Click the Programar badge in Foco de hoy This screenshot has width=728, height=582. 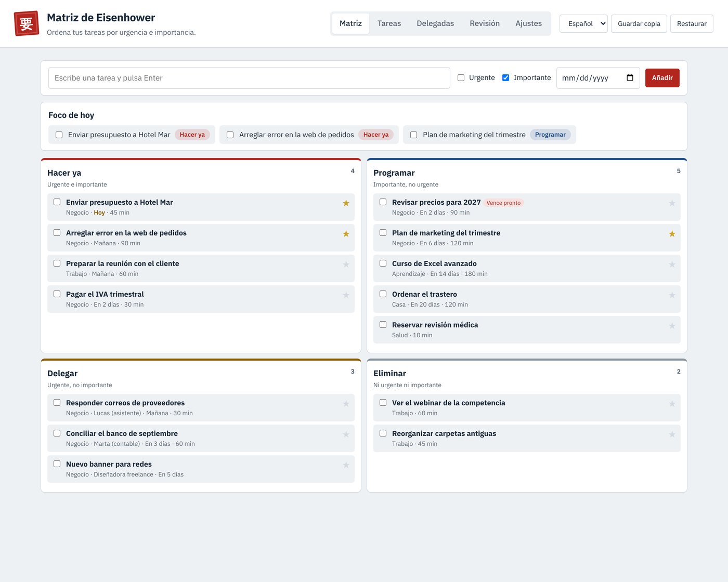550,135
